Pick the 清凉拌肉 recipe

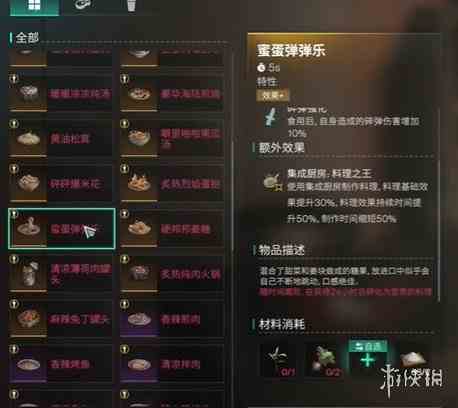point(172,364)
